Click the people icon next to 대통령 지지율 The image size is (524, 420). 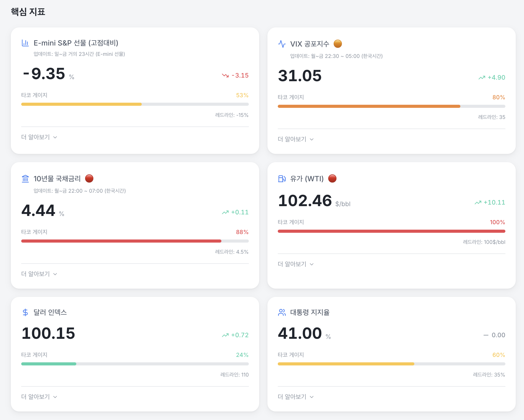point(282,312)
